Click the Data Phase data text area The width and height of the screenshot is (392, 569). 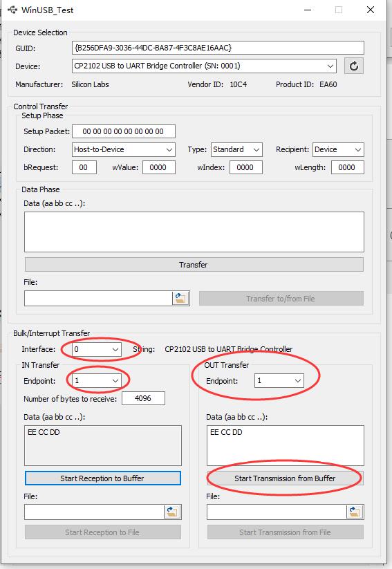(194, 232)
